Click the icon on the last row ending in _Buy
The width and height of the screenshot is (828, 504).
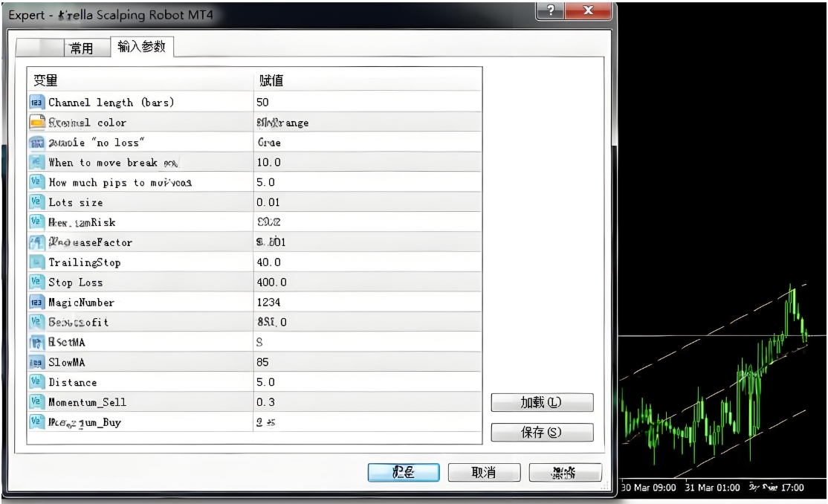point(36,421)
